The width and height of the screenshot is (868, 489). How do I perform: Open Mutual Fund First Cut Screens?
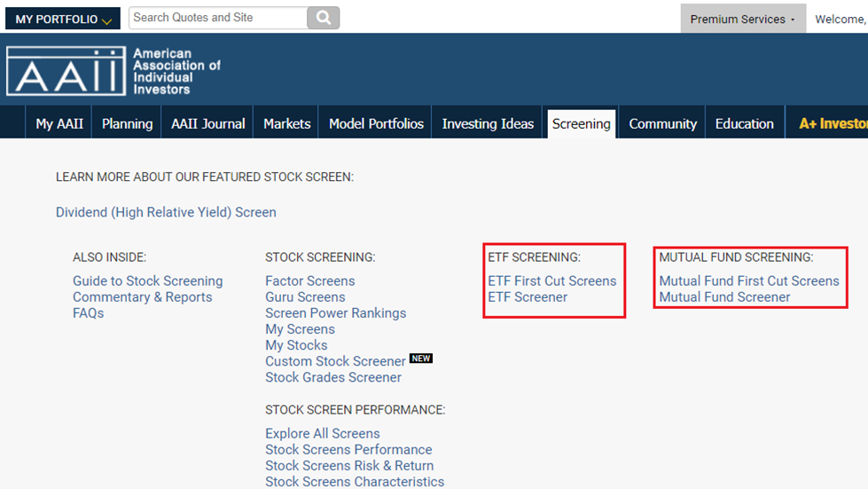click(x=748, y=280)
